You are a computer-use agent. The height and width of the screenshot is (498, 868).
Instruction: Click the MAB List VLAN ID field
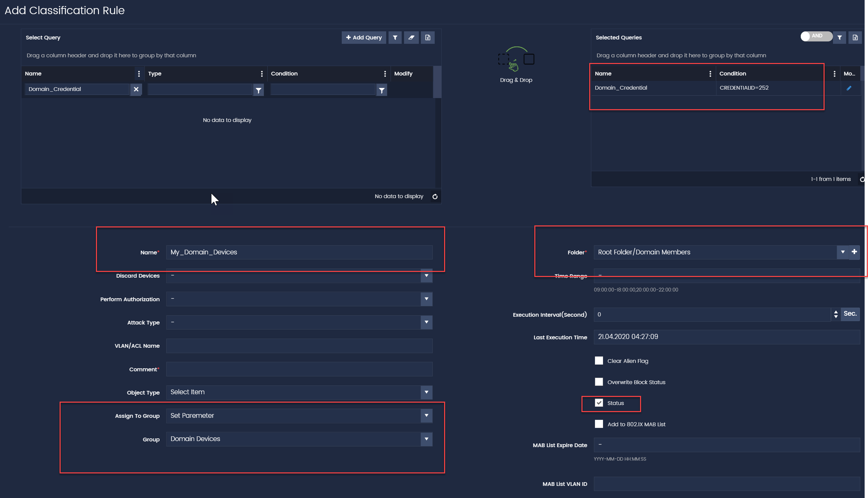pyautogui.click(x=727, y=484)
